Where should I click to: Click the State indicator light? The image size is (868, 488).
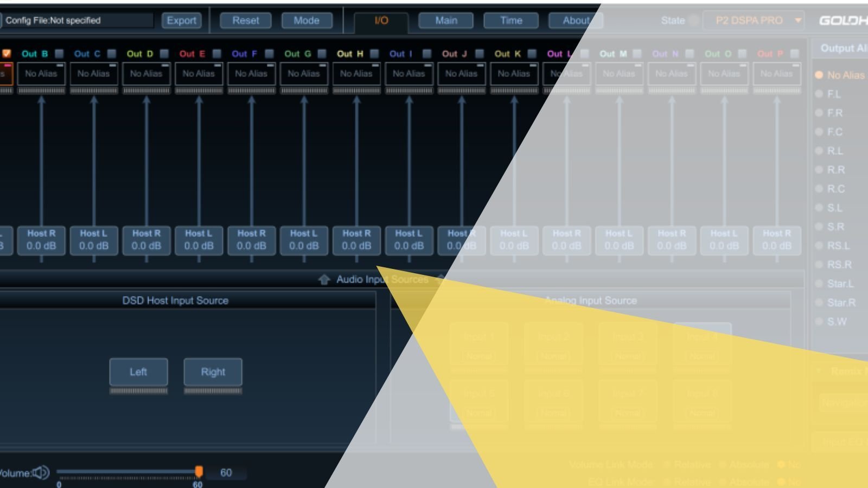pyautogui.click(x=694, y=21)
